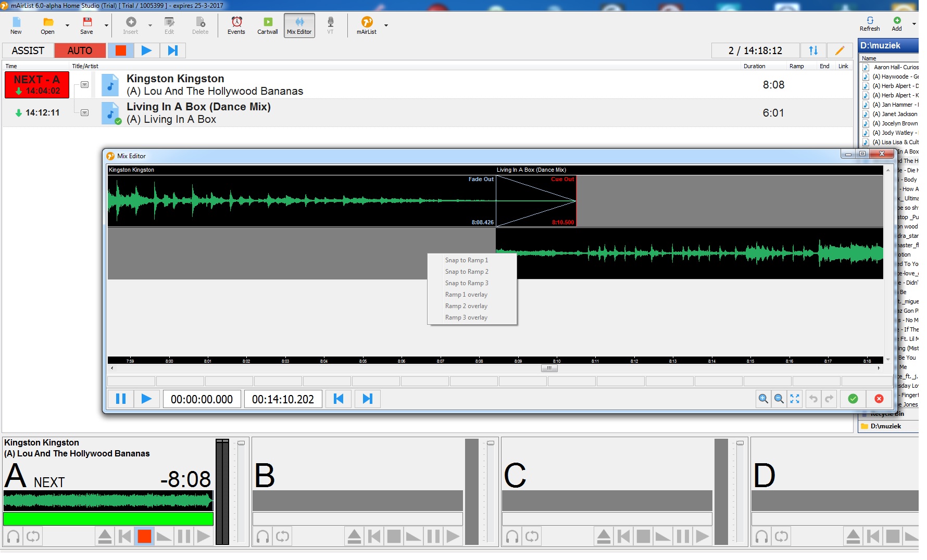Insert a new playlist item
927x560 pixels.
tap(131, 25)
